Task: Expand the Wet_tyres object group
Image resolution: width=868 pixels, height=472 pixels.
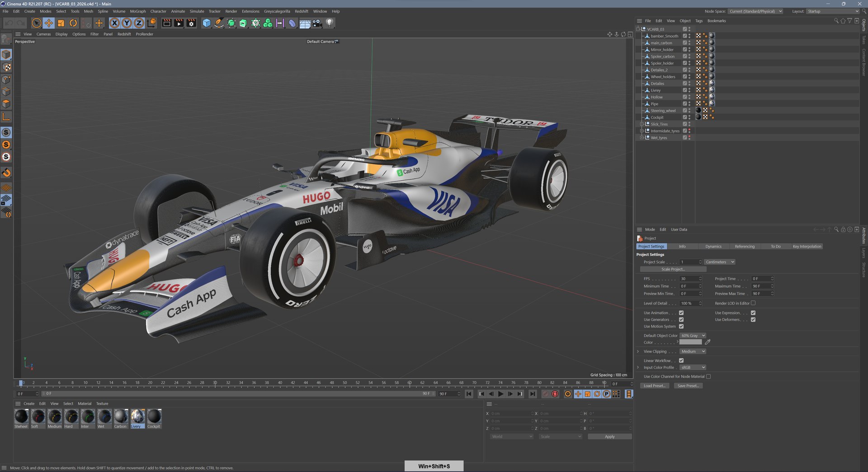Action: point(642,137)
